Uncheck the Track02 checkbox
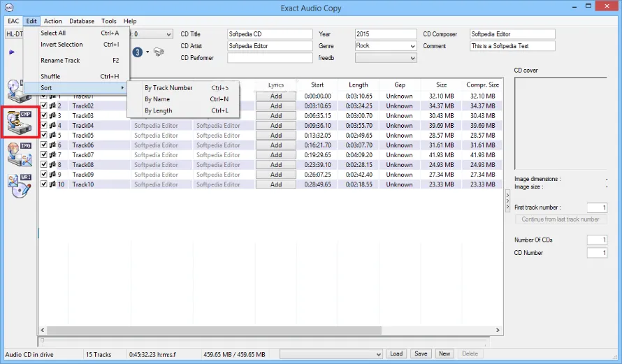This screenshot has width=622, height=364. (x=43, y=106)
